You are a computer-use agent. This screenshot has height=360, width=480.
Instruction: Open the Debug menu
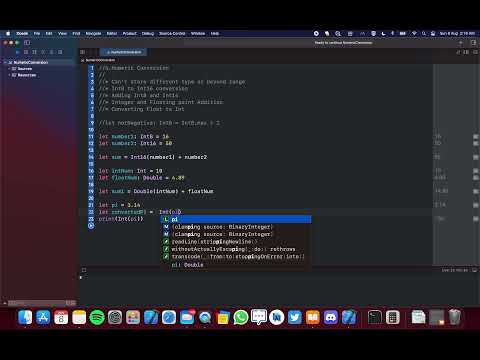pyautogui.click(x=148, y=33)
